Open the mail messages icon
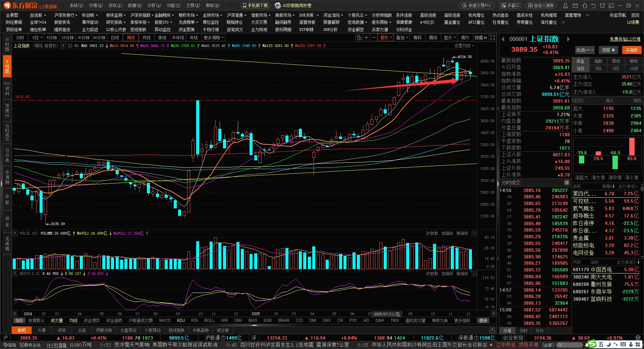The height and width of the screenshot is (349, 644). pyautogui.click(x=576, y=6)
